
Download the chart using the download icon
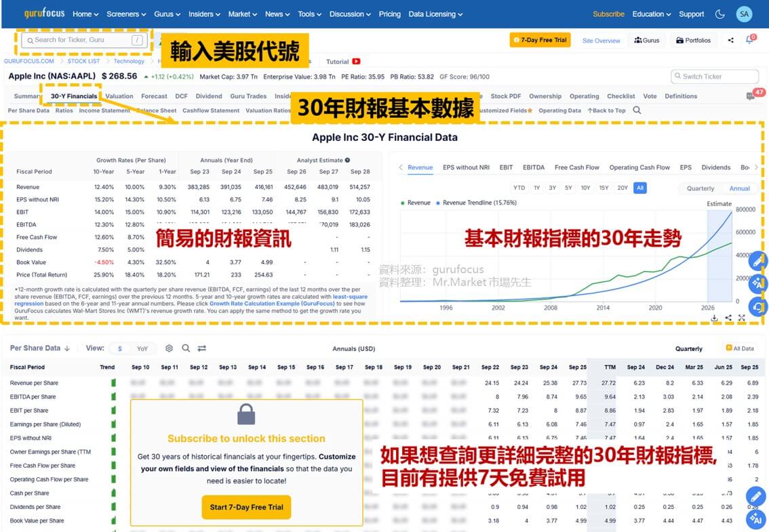pos(714,317)
